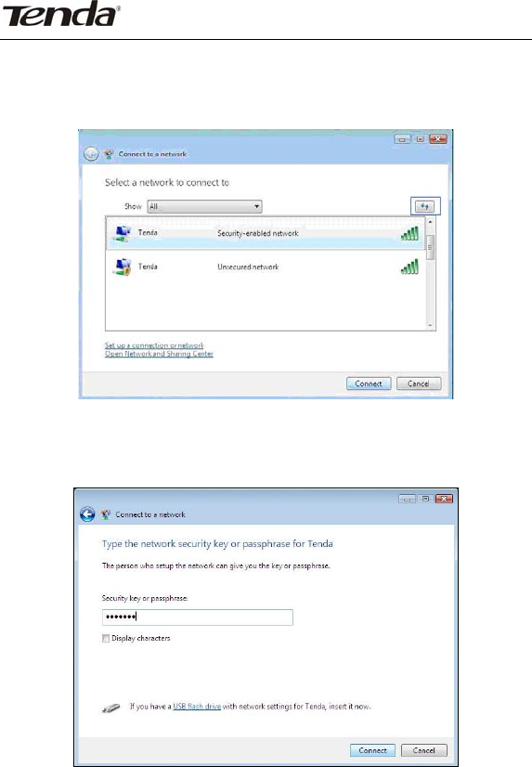Select the Unsecured network Tenda entry
Viewport: 532px width, 767px height.
coord(266,267)
